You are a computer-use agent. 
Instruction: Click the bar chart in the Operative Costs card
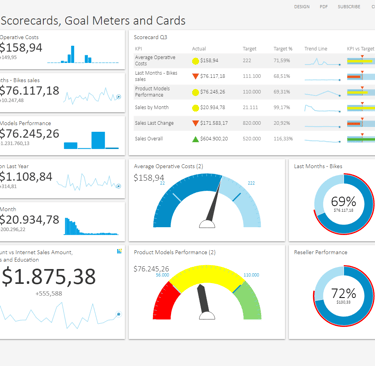83,54
